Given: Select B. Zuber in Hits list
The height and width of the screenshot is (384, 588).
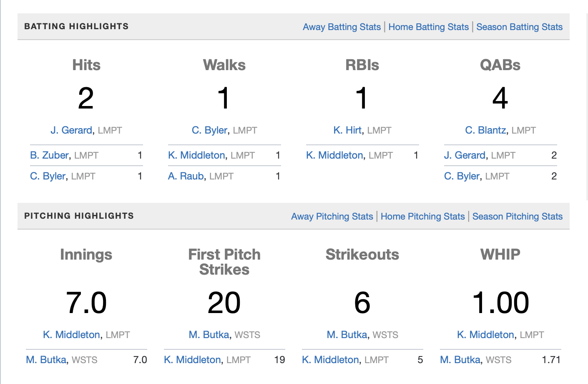Looking at the screenshot, I should 49,155.
